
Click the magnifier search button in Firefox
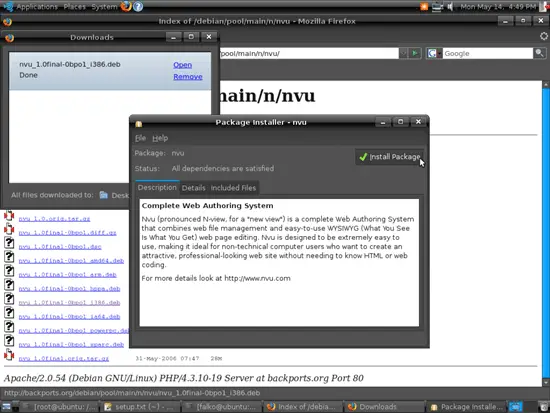click(x=539, y=53)
